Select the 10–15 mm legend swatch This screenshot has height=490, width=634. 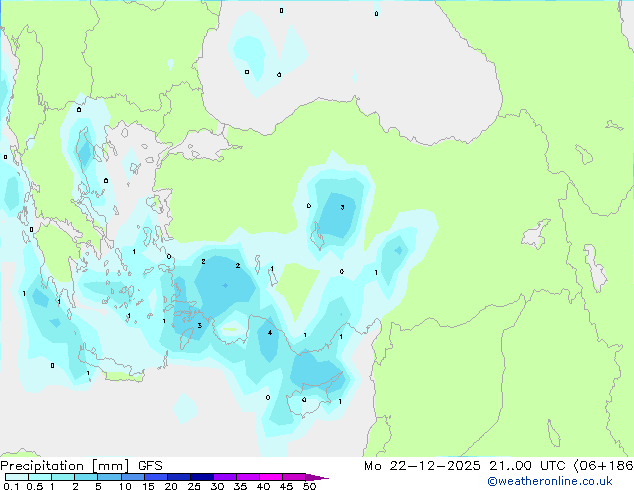[x=132, y=477]
